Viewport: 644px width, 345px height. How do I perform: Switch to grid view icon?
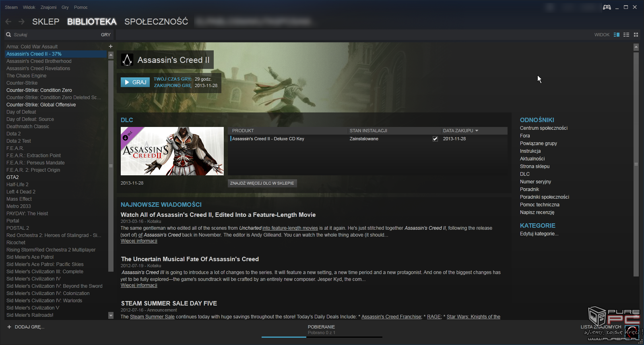(x=636, y=35)
